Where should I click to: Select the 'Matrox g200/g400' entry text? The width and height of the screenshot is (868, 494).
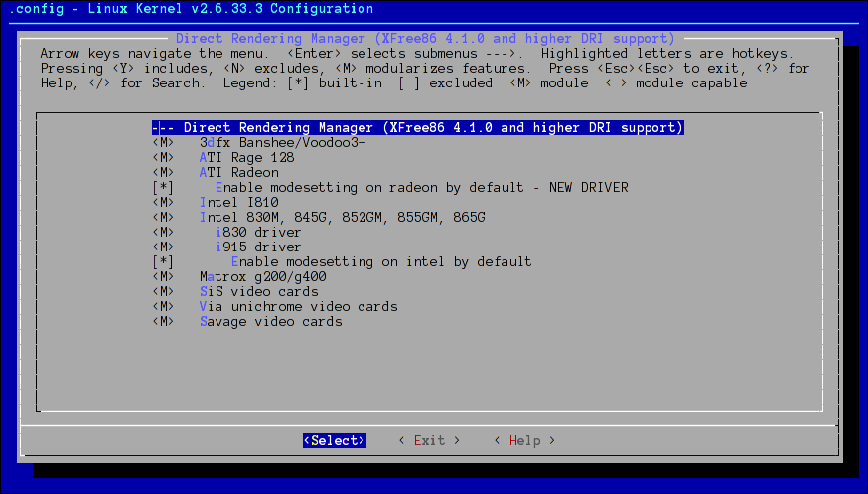click(x=263, y=277)
